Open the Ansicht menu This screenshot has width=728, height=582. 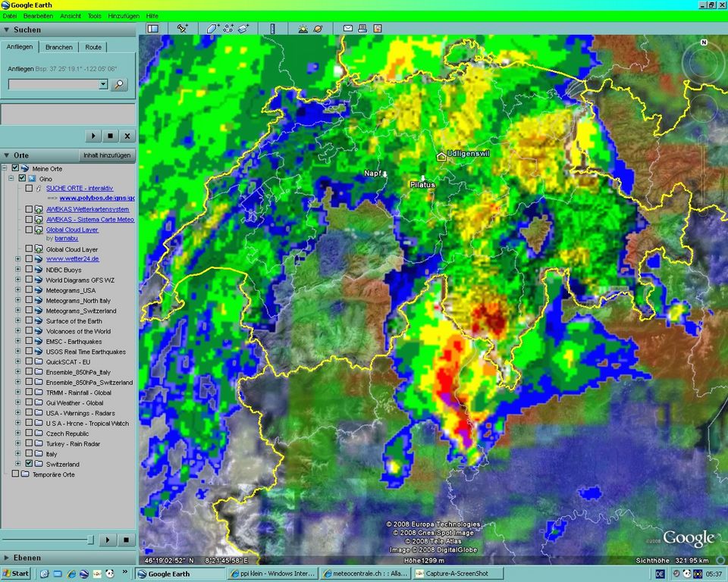tap(71, 16)
